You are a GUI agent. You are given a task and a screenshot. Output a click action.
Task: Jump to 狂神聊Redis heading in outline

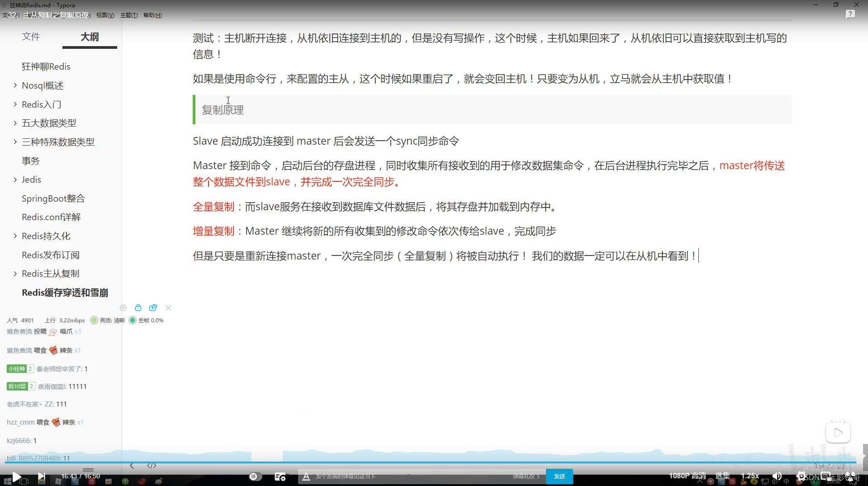coord(46,66)
